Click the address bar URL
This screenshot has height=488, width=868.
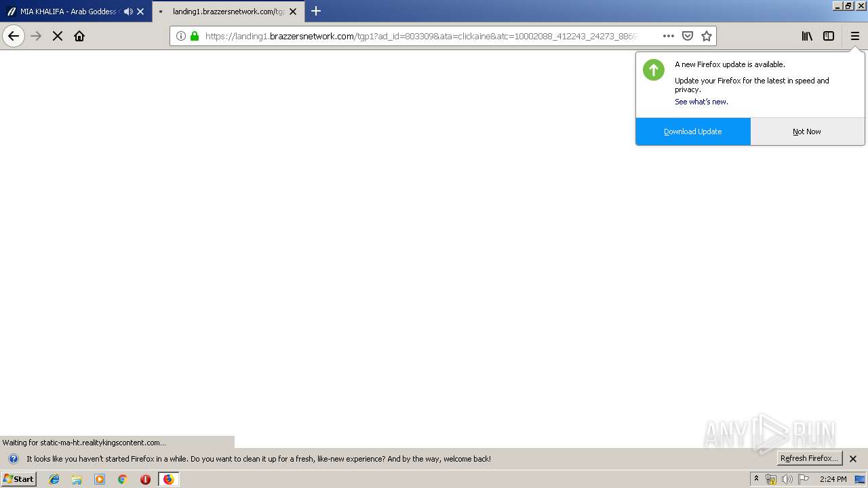coord(420,36)
